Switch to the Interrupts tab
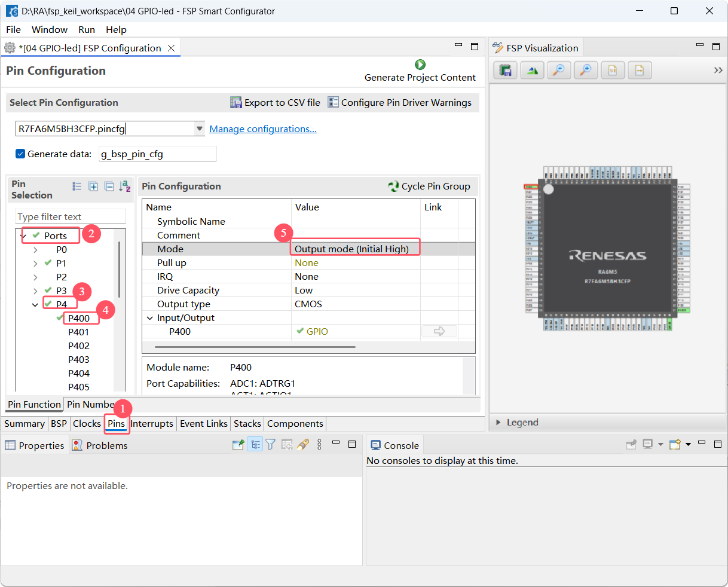This screenshot has height=587, width=728. click(x=152, y=423)
